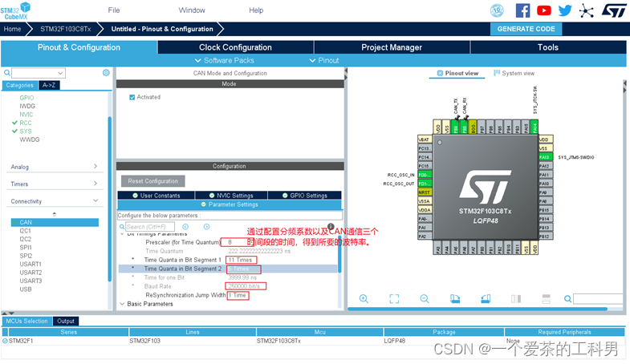Click the ST community network icon
This screenshot has width=630, height=364.
pyautogui.click(x=586, y=11)
